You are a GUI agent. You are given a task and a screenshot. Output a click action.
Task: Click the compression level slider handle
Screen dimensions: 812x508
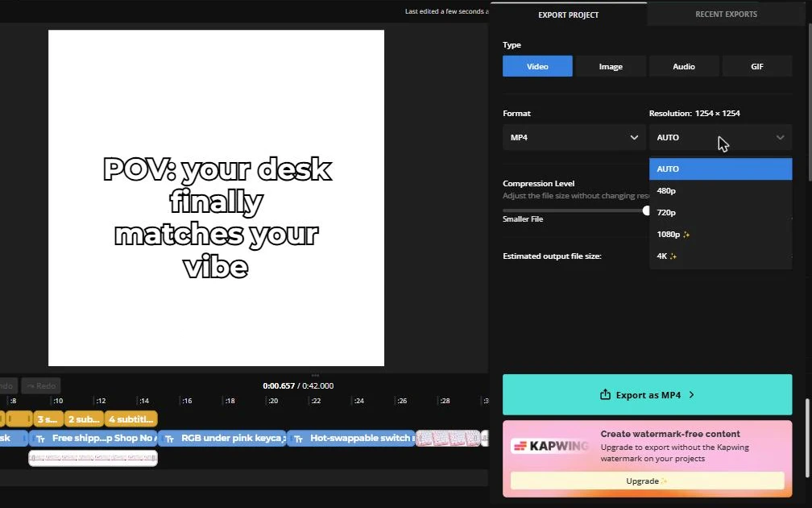(x=646, y=210)
